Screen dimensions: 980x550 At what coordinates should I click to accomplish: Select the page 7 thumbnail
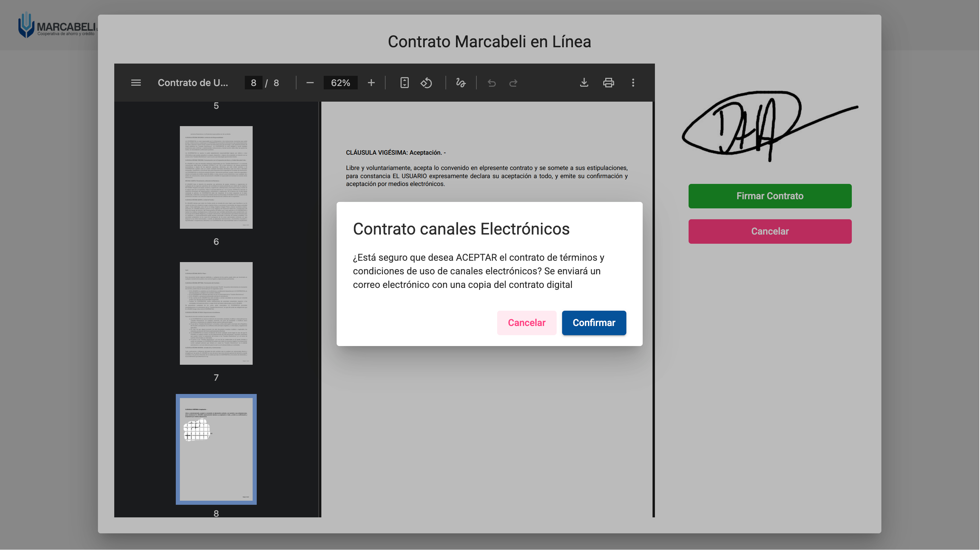[216, 313]
